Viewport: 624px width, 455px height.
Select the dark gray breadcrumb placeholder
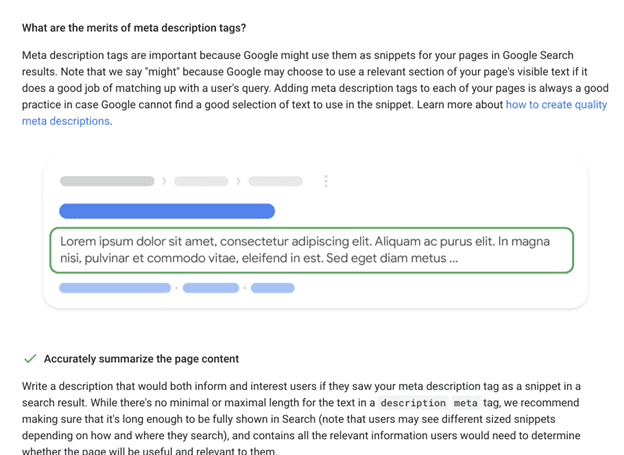(x=107, y=181)
